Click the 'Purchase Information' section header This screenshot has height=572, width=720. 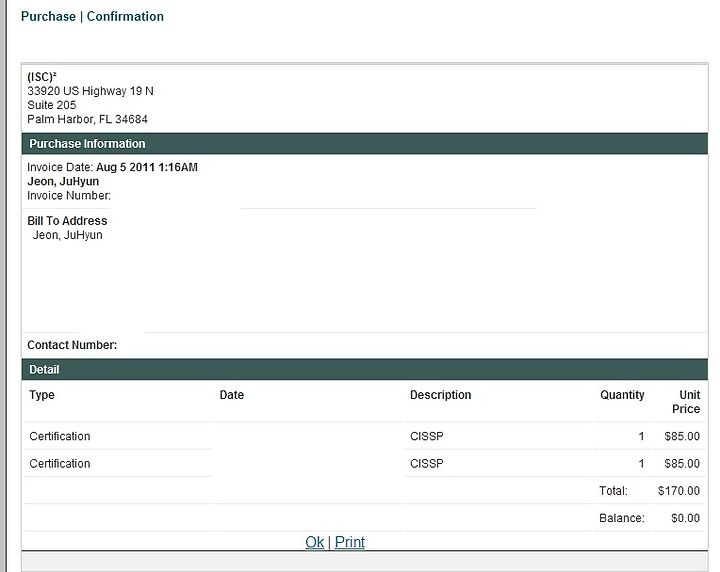tap(365, 144)
